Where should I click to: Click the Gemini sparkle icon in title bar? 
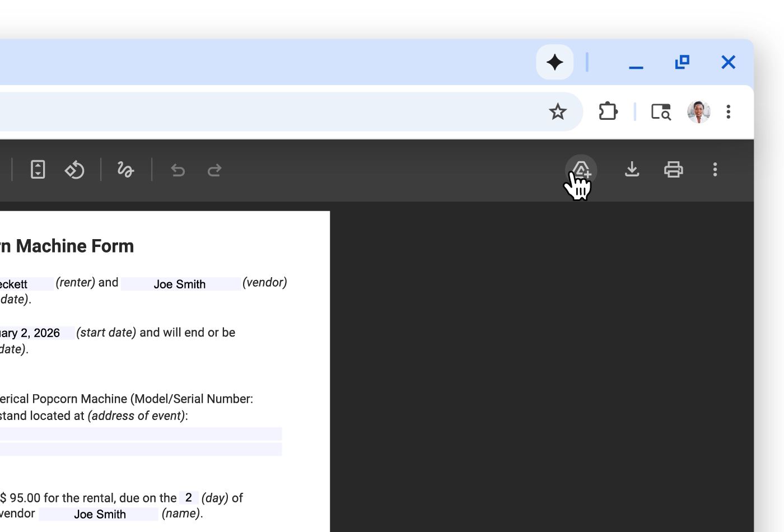554,62
